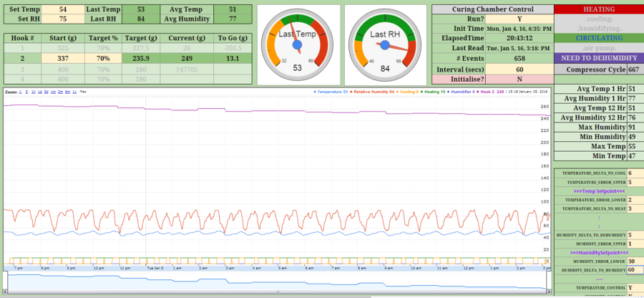Viewport: 644px width, 298px height.
Task: Select the 1y chart zoom range
Action: [x=74, y=92]
